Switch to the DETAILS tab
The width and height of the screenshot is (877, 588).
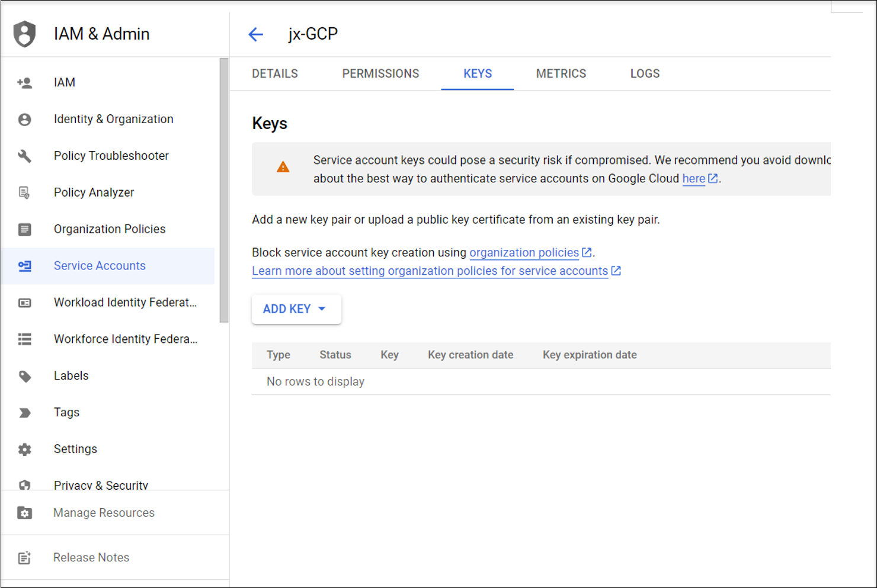(274, 73)
